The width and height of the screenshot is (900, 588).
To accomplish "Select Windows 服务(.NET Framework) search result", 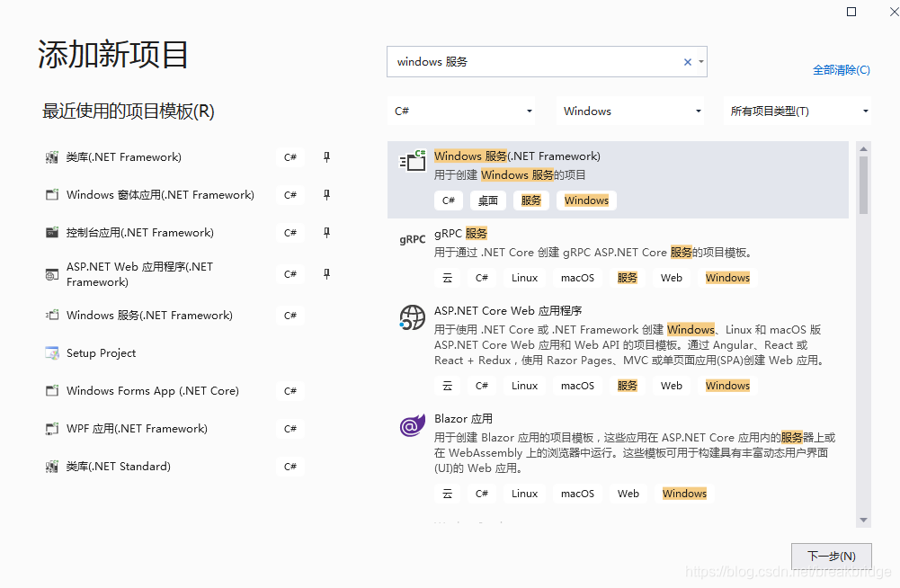I will (x=618, y=180).
